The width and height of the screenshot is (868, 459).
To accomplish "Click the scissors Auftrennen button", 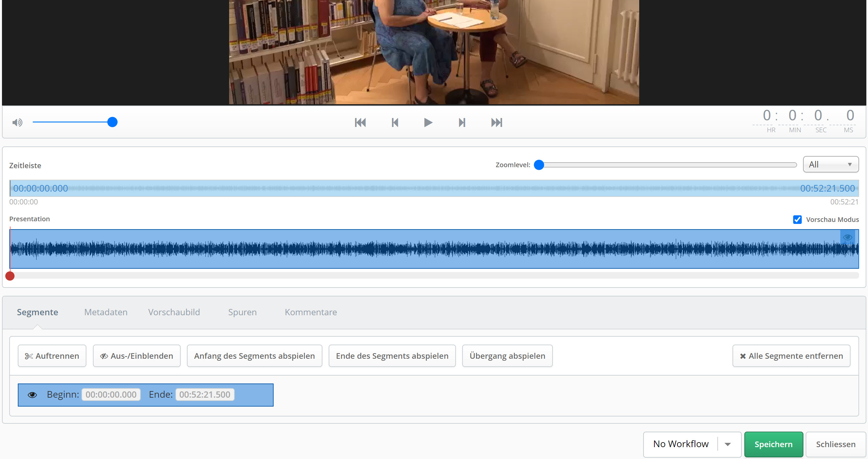I will click(x=52, y=356).
